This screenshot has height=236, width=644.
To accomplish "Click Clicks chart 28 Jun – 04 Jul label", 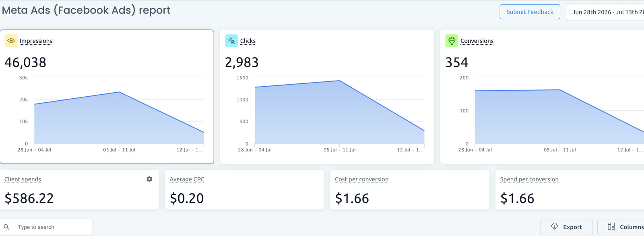I will click(255, 150).
